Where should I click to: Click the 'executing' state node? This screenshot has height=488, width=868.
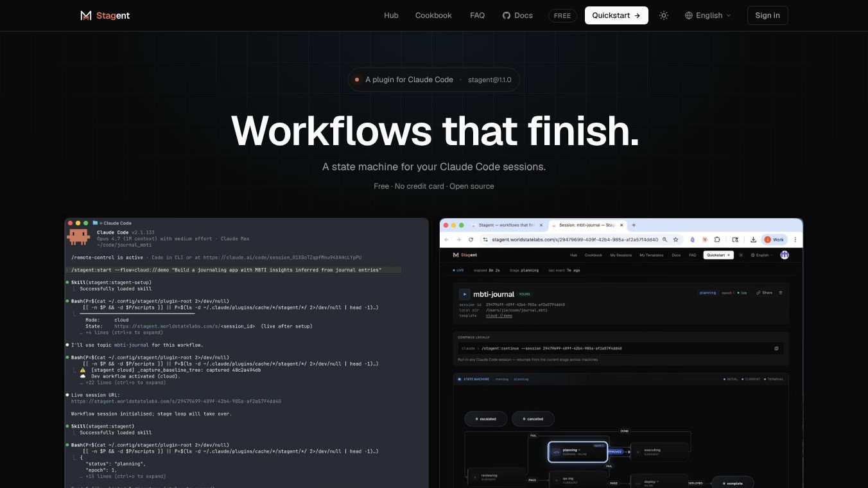point(660,452)
